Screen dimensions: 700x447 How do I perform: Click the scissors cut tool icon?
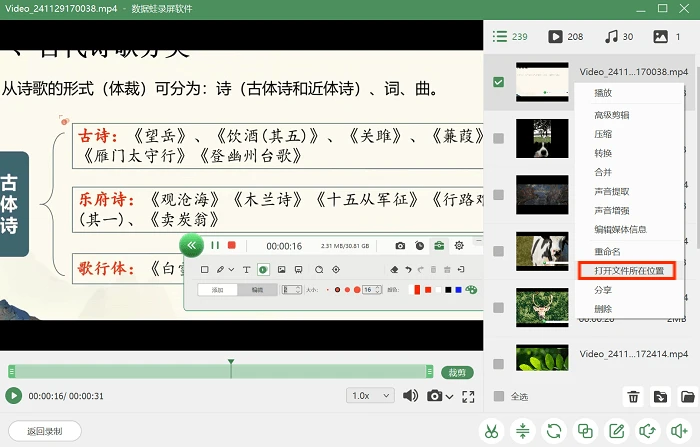pyautogui.click(x=492, y=431)
